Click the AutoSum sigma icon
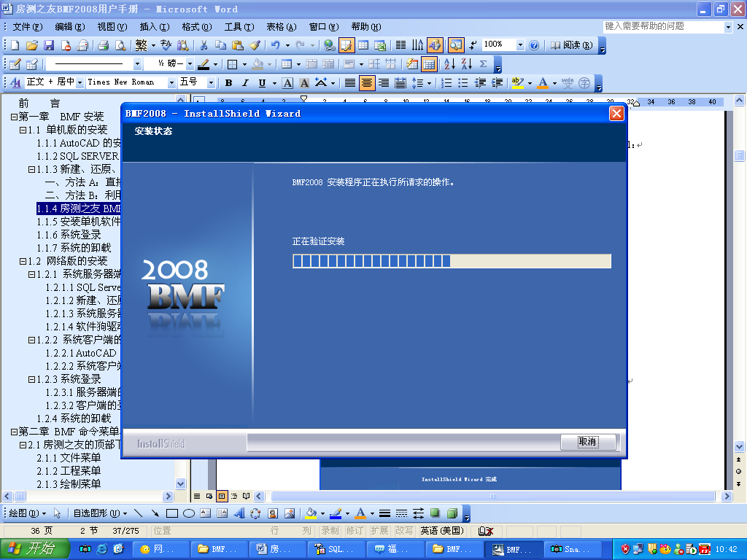747x560 pixels. [x=484, y=64]
